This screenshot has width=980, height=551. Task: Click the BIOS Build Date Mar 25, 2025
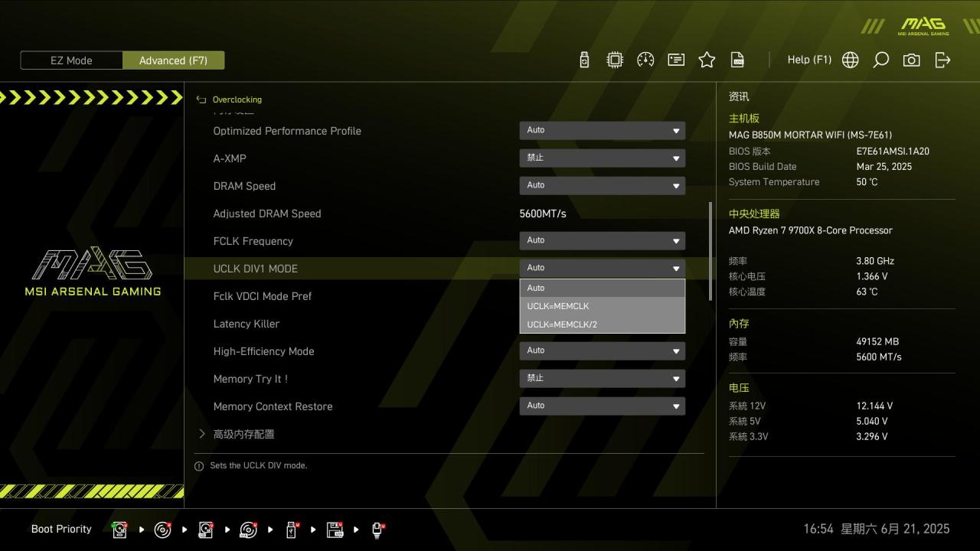[x=884, y=167]
